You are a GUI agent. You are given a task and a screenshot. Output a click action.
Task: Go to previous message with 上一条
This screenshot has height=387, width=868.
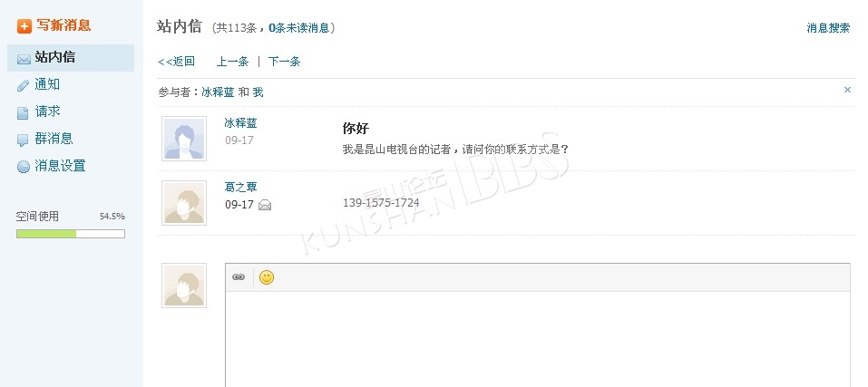tap(232, 62)
